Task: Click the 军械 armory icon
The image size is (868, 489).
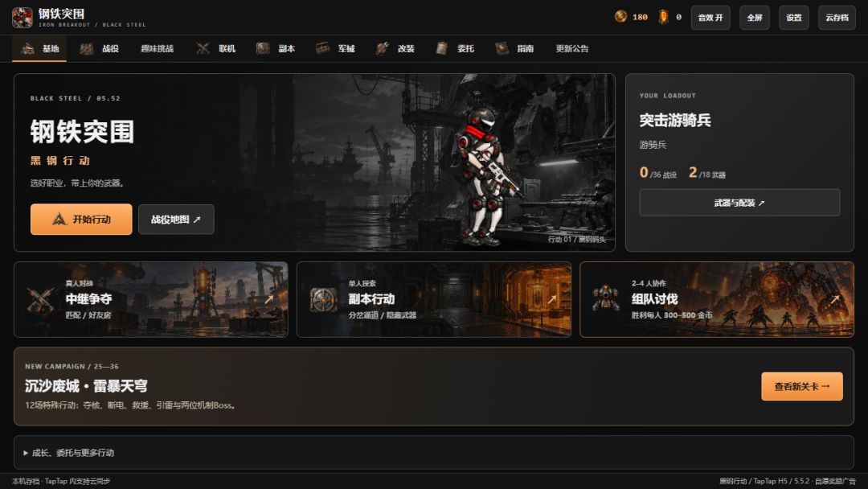Action: pyautogui.click(x=323, y=49)
